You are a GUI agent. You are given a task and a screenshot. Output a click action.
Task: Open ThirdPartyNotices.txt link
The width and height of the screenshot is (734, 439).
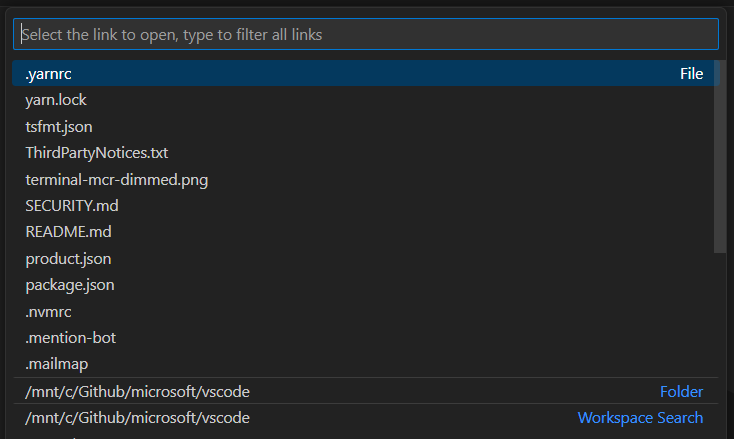pos(96,153)
